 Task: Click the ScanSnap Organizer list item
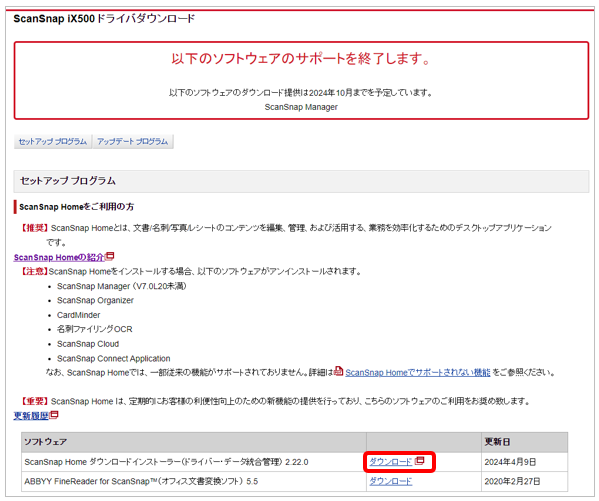pos(95,300)
